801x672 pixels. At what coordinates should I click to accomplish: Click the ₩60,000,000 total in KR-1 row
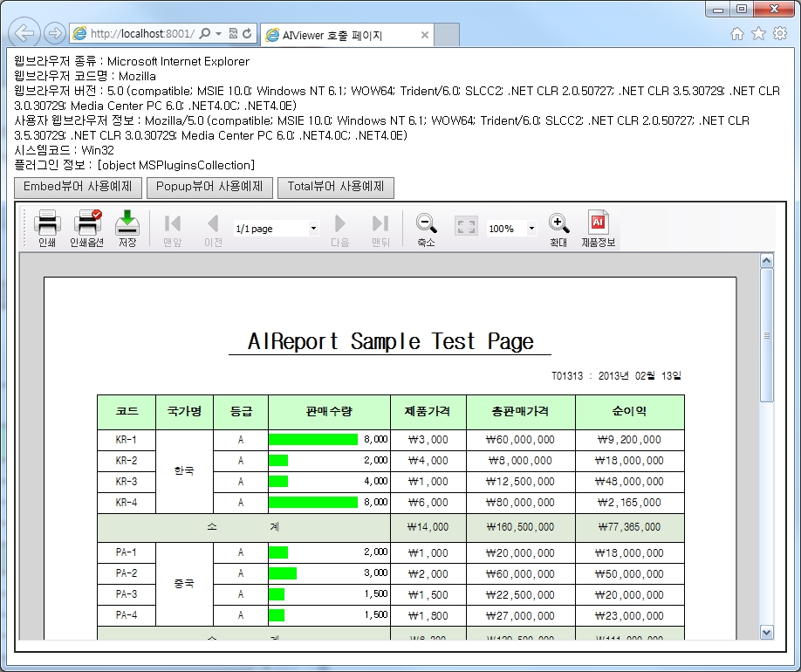point(521,440)
